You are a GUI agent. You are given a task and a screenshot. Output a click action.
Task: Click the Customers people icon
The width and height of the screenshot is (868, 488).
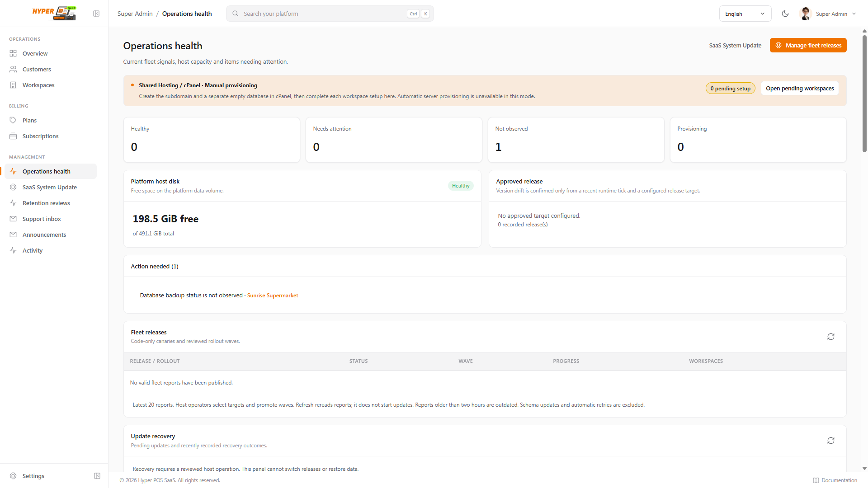13,69
